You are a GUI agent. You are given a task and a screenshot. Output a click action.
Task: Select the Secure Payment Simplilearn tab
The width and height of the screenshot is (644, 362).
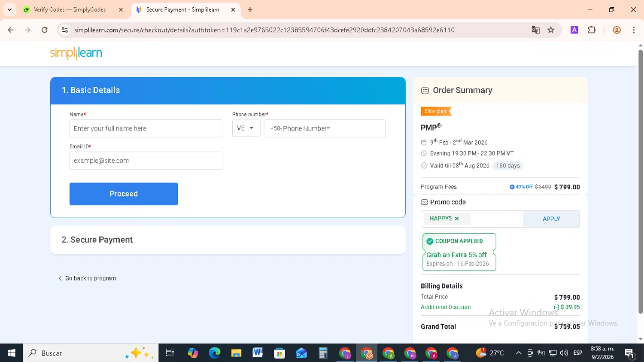(x=182, y=9)
